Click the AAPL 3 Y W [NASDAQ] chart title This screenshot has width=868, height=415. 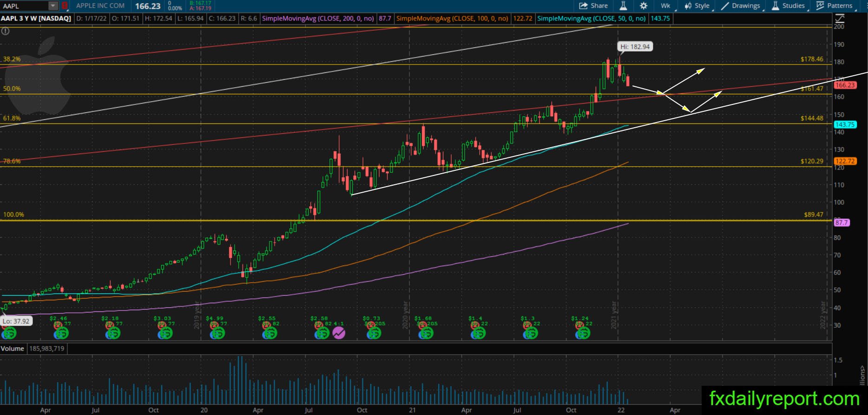tap(36, 19)
